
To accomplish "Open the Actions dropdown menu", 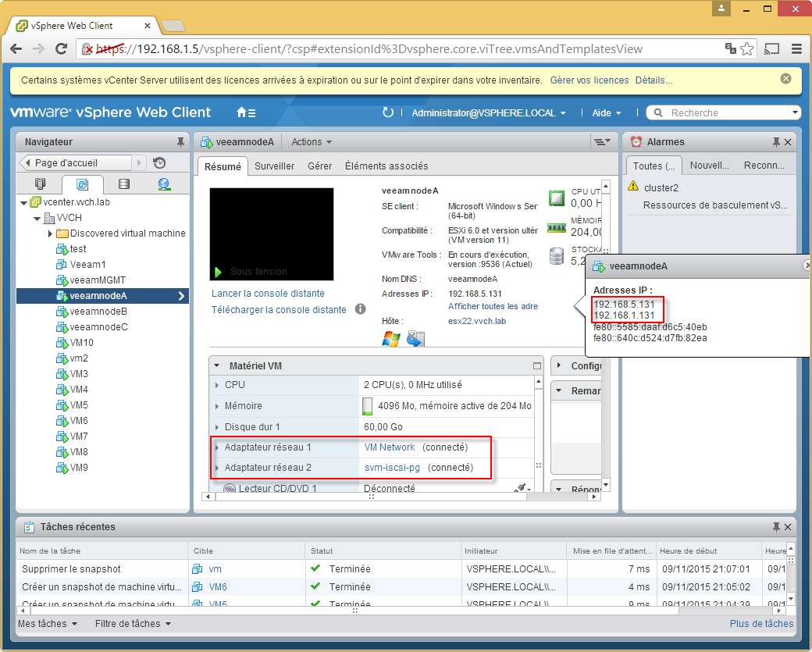I will (312, 142).
